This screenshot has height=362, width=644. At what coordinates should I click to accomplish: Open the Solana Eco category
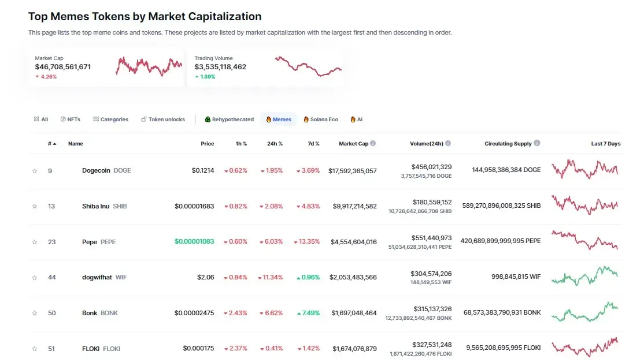[321, 120]
